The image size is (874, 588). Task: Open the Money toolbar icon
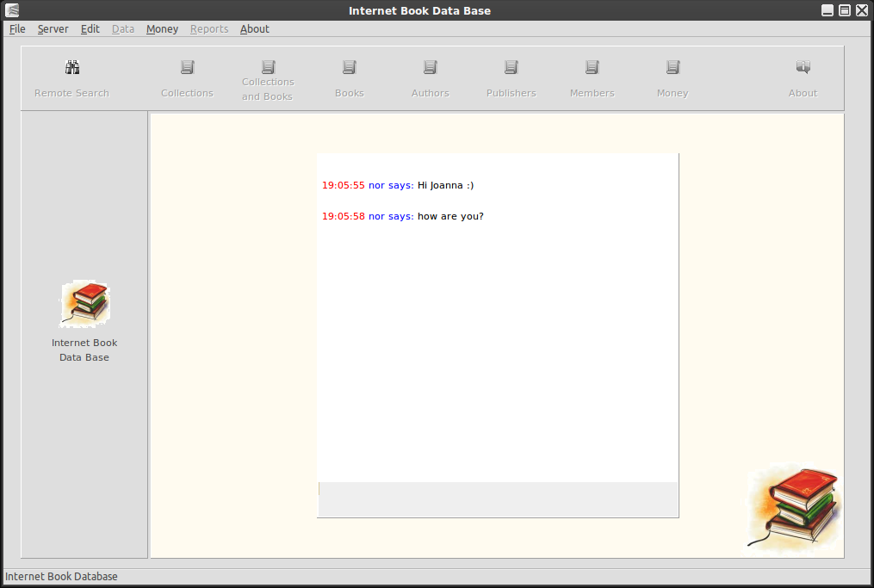point(673,67)
